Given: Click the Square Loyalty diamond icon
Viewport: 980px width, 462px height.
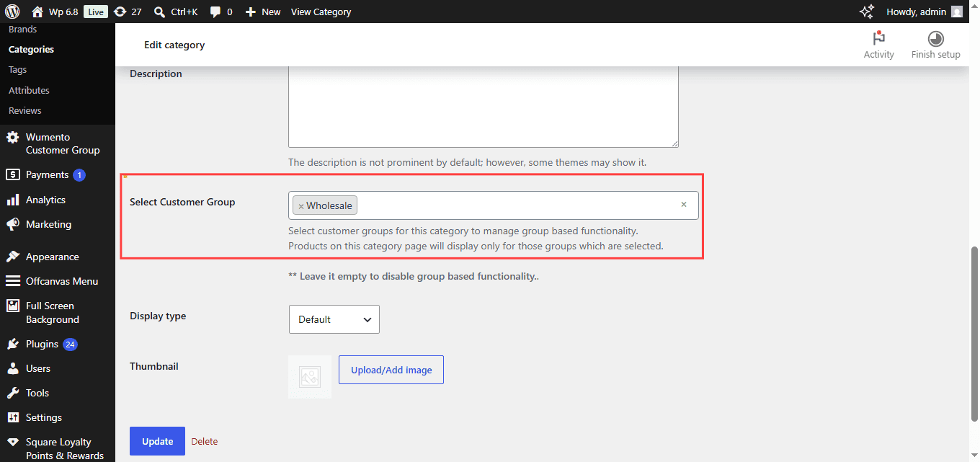Looking at the screenshot, I should pyautogui.click(x=12, y=442).
